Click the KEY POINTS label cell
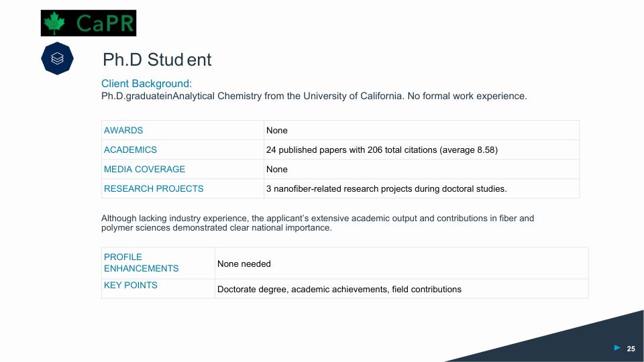The image size is (644, 362). [131, 285]
